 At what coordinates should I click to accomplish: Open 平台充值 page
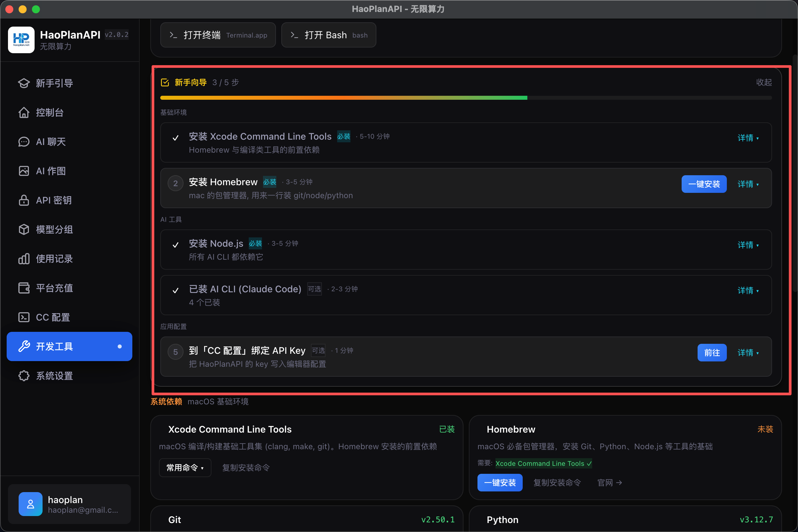(x=69, y=288)
